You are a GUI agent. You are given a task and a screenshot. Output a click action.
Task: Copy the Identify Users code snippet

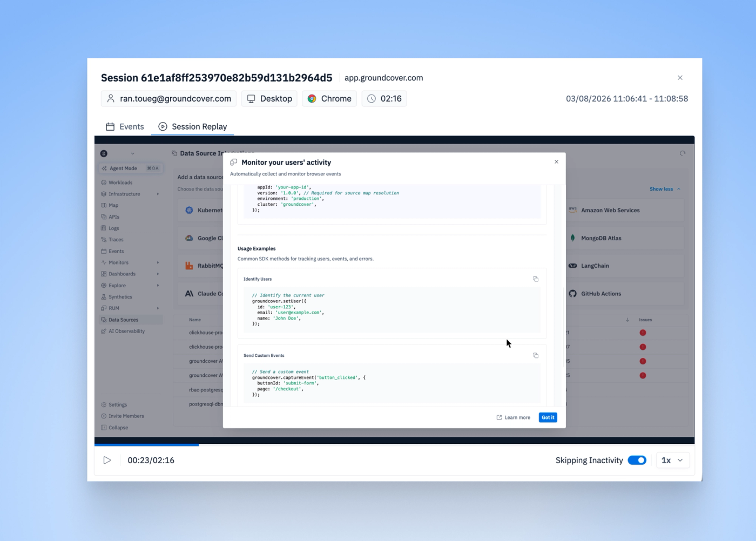pyautogui.click(x=536, y=279)
